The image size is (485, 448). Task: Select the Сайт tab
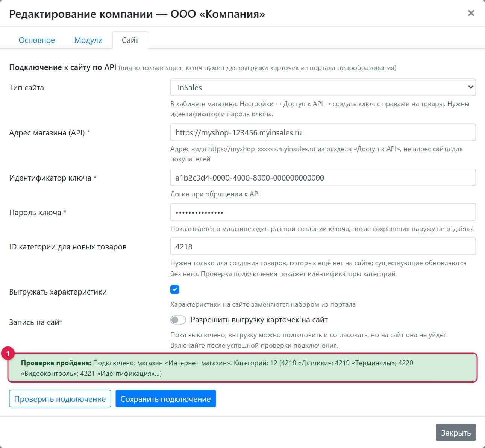click(130, 40)
